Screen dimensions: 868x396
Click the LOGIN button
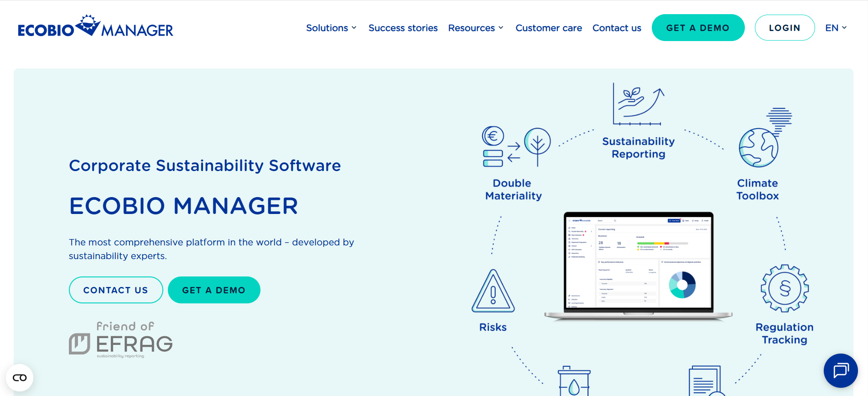coord(785,28)
